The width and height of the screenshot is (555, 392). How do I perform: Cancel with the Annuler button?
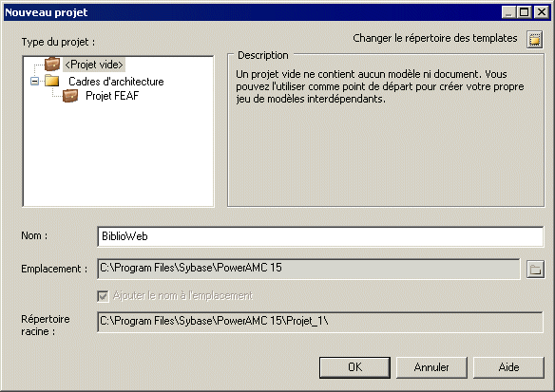tap(431, 367)
